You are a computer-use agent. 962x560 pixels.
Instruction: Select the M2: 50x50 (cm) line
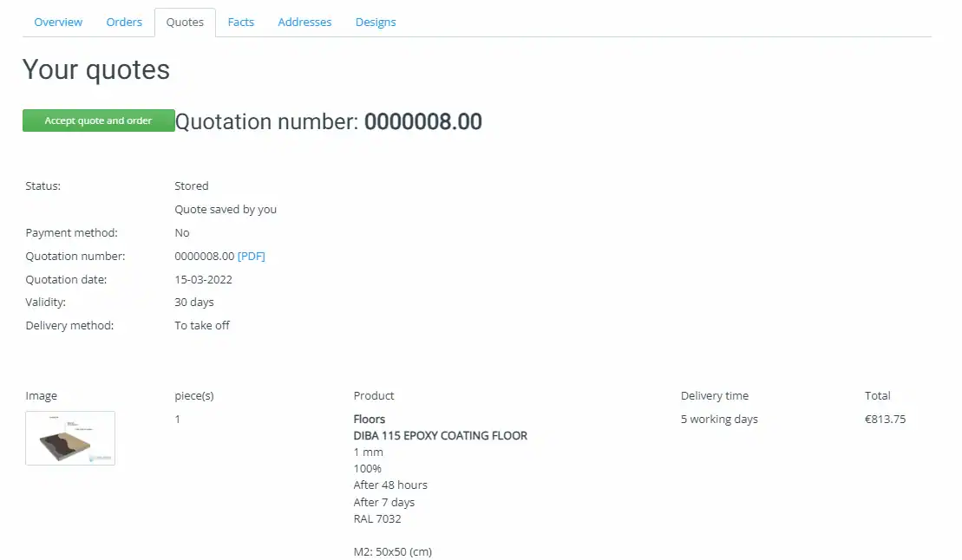click(392, 551)
